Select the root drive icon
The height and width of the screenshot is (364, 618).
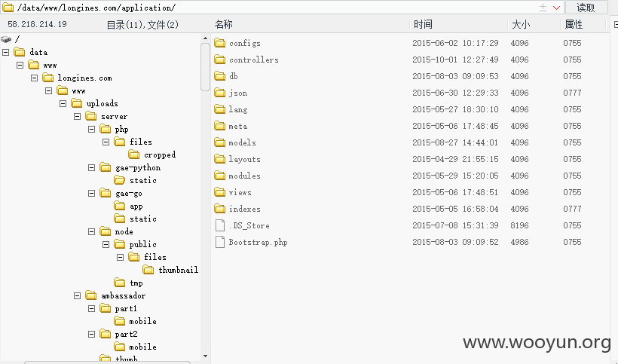[x=6, y=39]
